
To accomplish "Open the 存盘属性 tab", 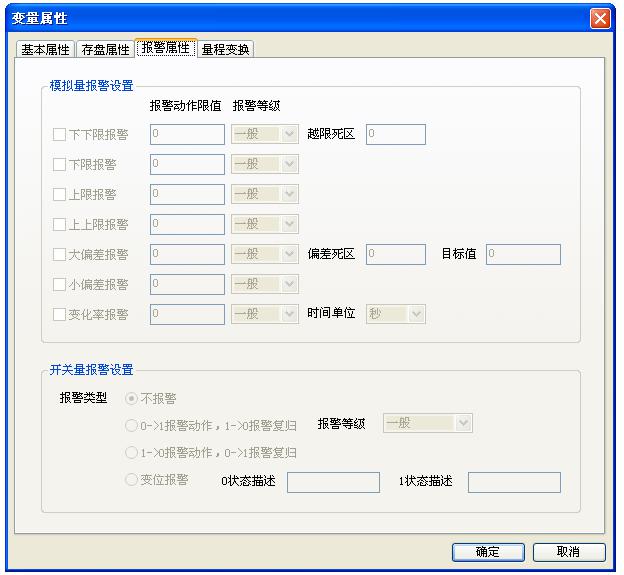I will tap(105, 49).
